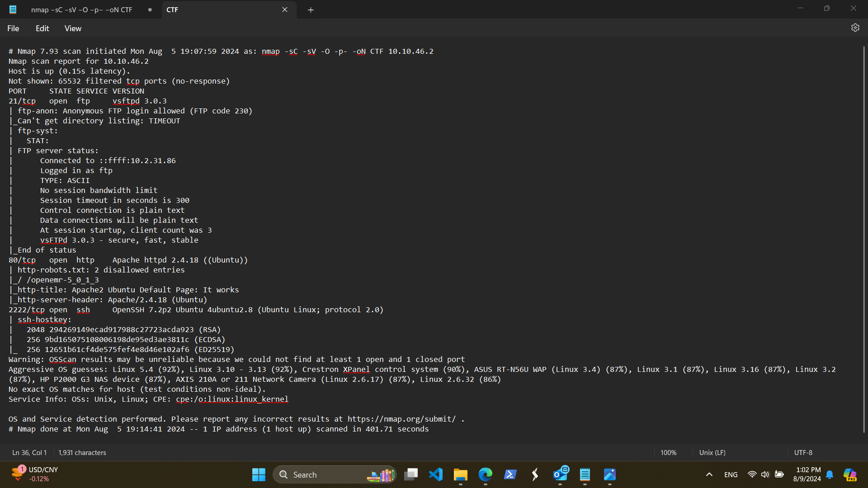
Task: Click the unsaved-changes dot on first tab
Action: [150, 9]
